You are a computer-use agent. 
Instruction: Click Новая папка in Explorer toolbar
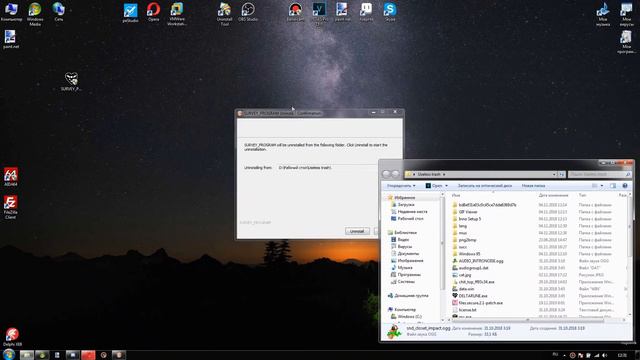pos(533,186)
